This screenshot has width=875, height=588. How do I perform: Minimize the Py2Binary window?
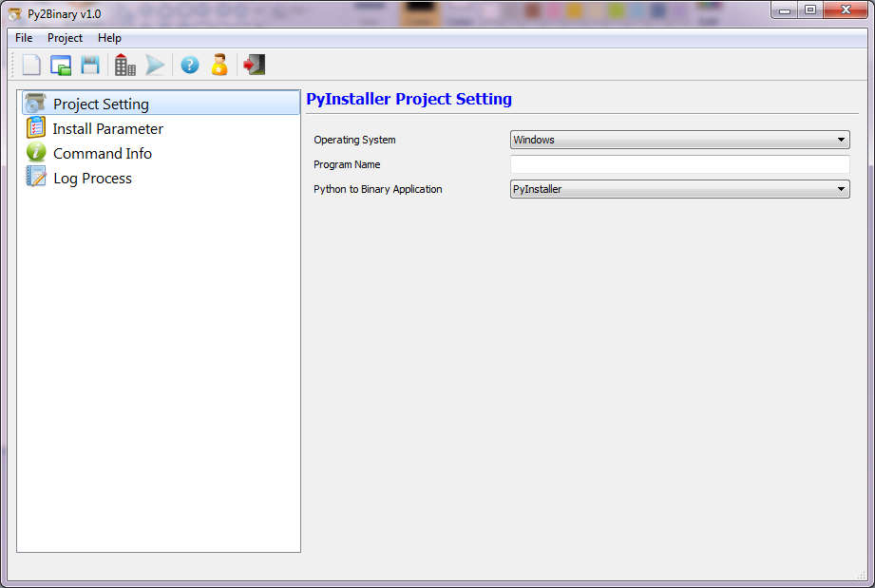[x=784, y=10]
